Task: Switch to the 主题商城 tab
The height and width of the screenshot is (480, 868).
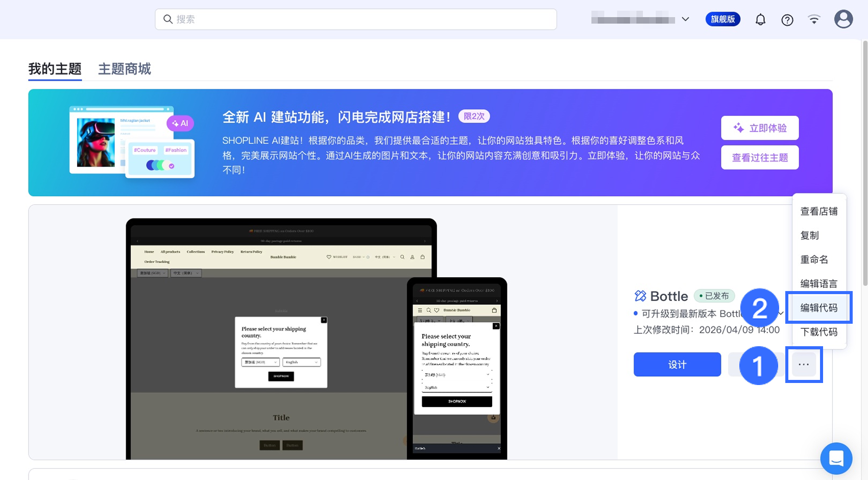Action: point(124,69)
